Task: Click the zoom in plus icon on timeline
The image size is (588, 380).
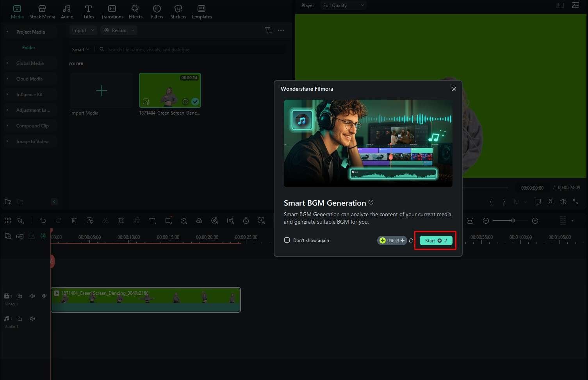Action: click(x=535, y=220)
